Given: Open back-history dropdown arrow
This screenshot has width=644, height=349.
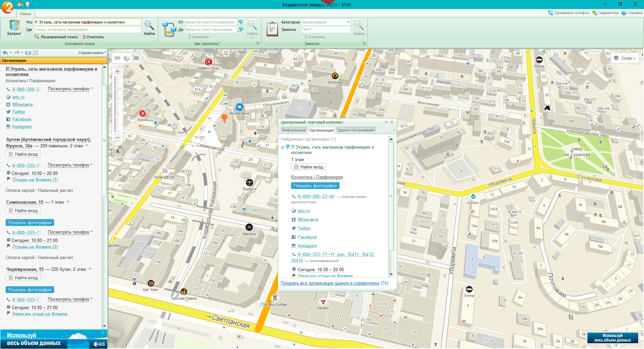Looking at the screenshot, I should [x=11, y=53].
